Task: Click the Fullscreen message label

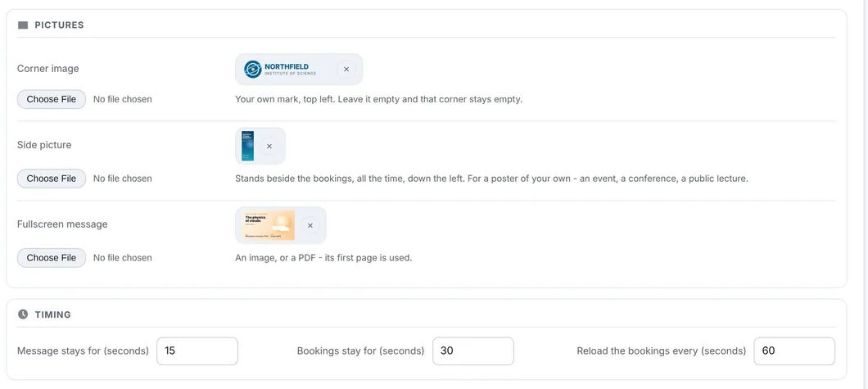Action: (62, 224)
